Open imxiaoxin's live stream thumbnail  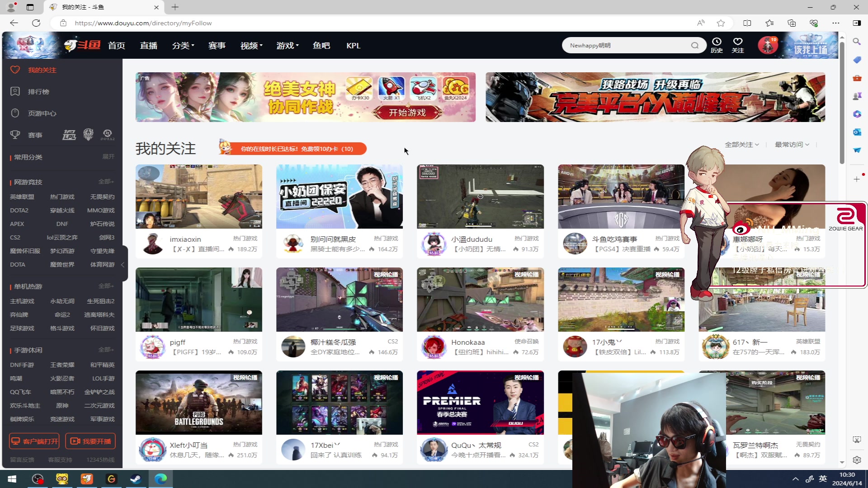click(199, 196)
